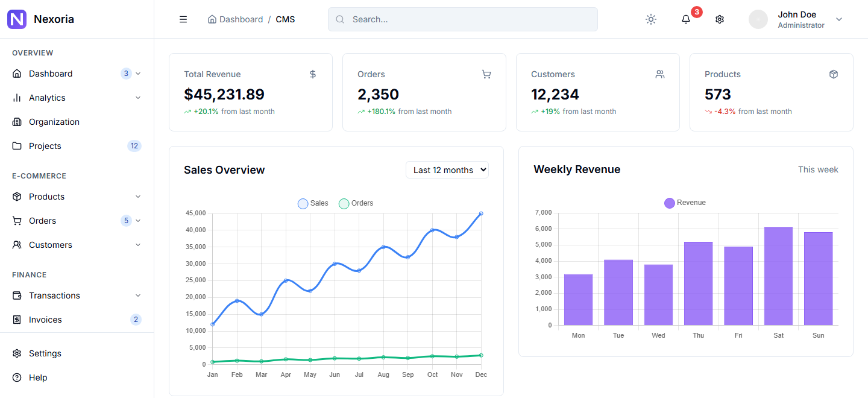
Task: Click the home icon in breadcrumb
Action: click(212, 19)
